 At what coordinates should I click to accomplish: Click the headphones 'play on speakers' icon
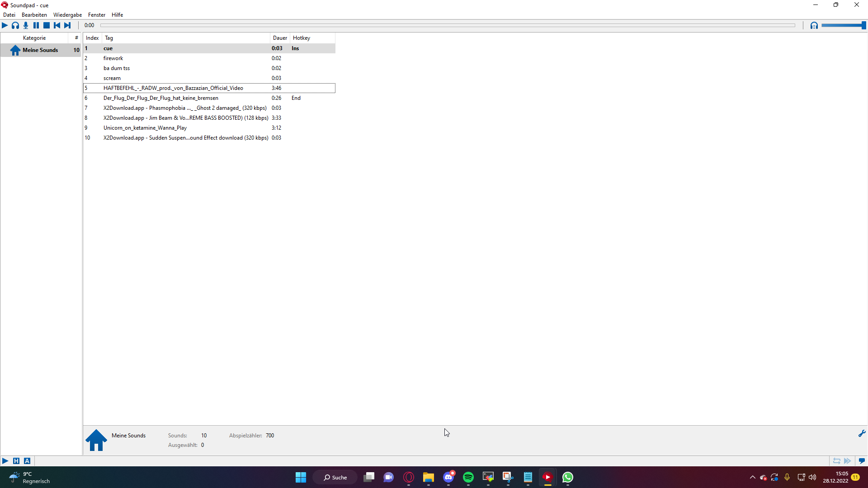point(15,25)
